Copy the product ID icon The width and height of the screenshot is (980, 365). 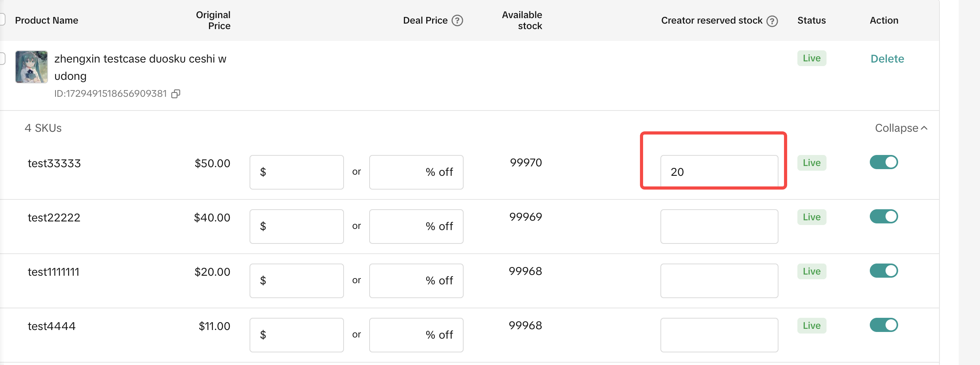[x=176, y=94]
